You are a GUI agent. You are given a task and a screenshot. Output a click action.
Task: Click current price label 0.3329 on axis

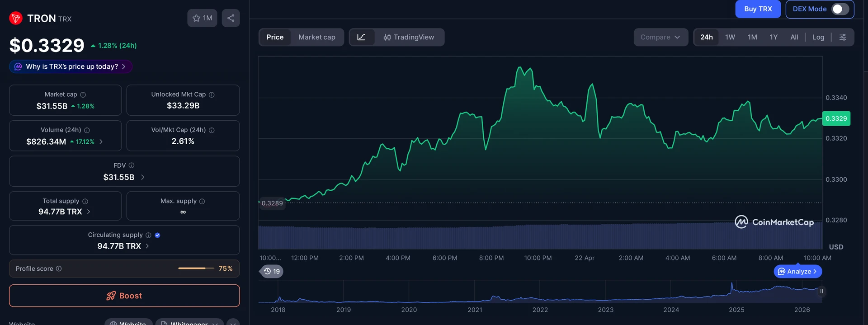click(x=836, y=118)
